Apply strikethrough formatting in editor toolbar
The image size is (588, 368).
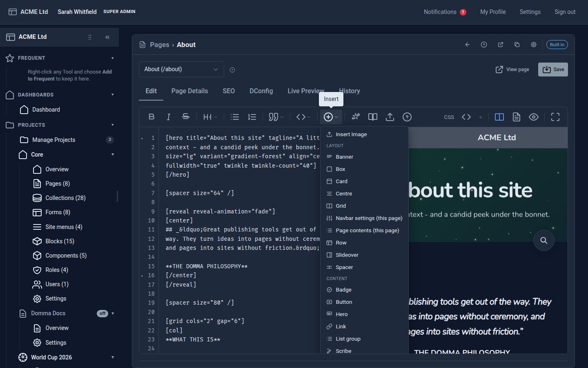point(185,117)
